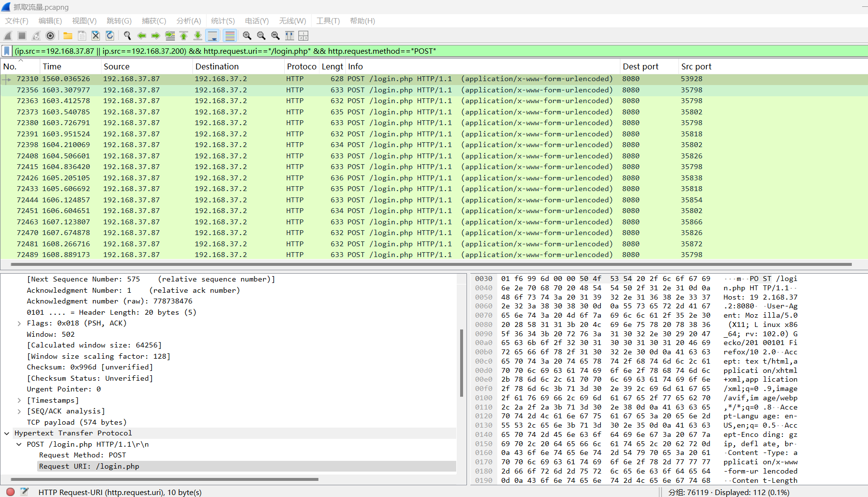The height and width of the screenshot is (497, 868).
Task: Collapse the POST /login.php HTTP/1.1 node
Action: (x=19, y=445)
